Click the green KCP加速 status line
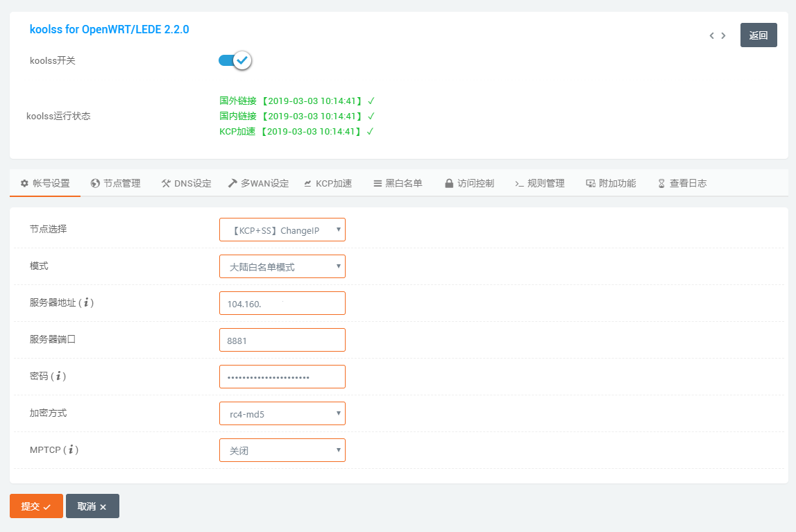 [296, 131]
